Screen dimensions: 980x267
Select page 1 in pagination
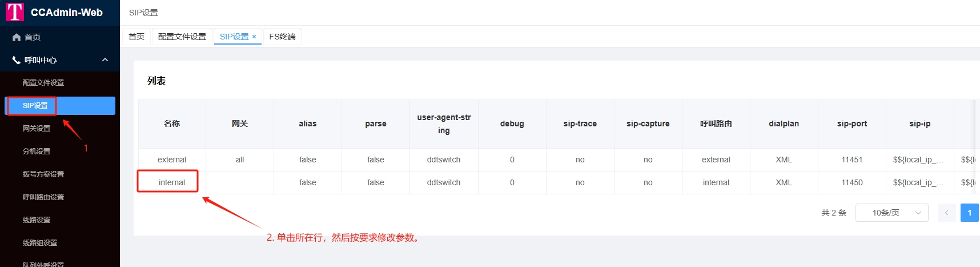[x=969, y=213]
